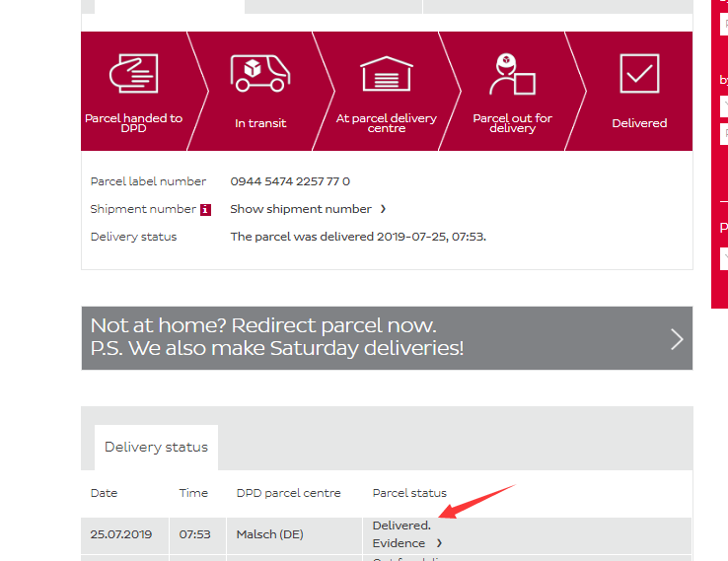The height and width of the screenshot is (561, 728).
Task: Click the Parcel out for delivery courier icon
Action: 513,74
